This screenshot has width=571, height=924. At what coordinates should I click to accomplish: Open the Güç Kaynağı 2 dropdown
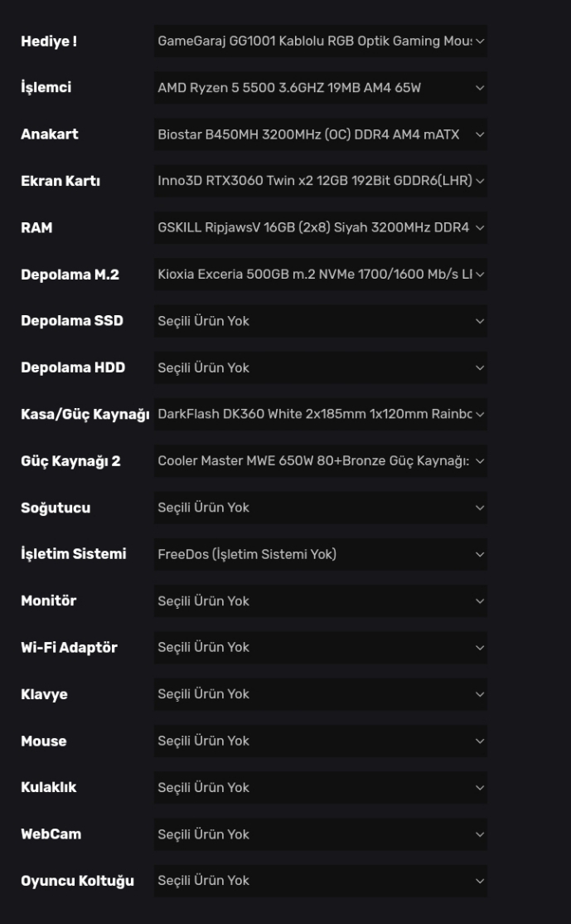(x=320, y=460)
